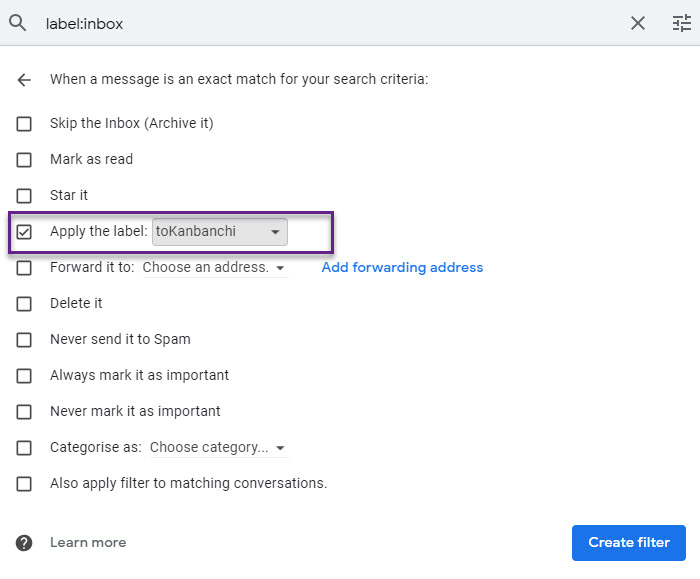
Task: Click the Learn more help icon
Action: 24,543
